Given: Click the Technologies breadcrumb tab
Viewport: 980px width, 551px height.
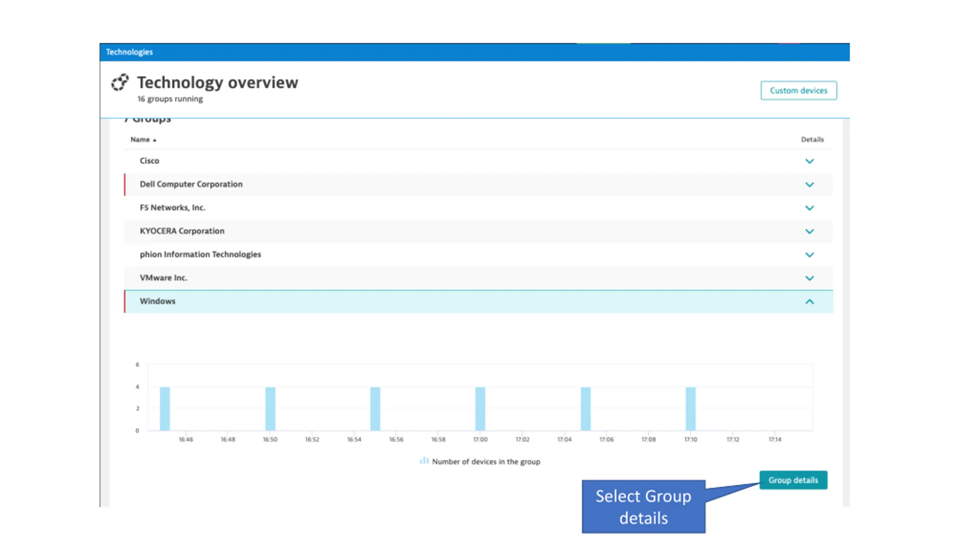Looking at the screenshot, I should 129,52.
